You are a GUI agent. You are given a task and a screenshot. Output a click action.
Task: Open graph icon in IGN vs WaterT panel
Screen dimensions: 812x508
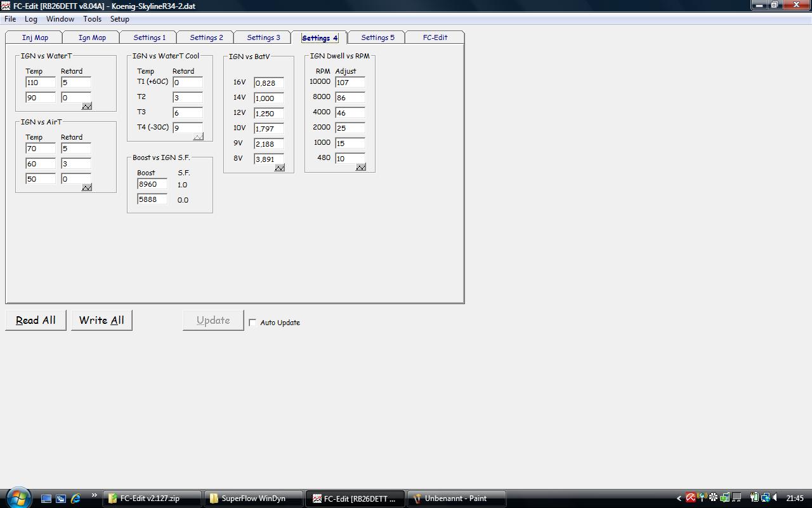(x=87, y=106)
